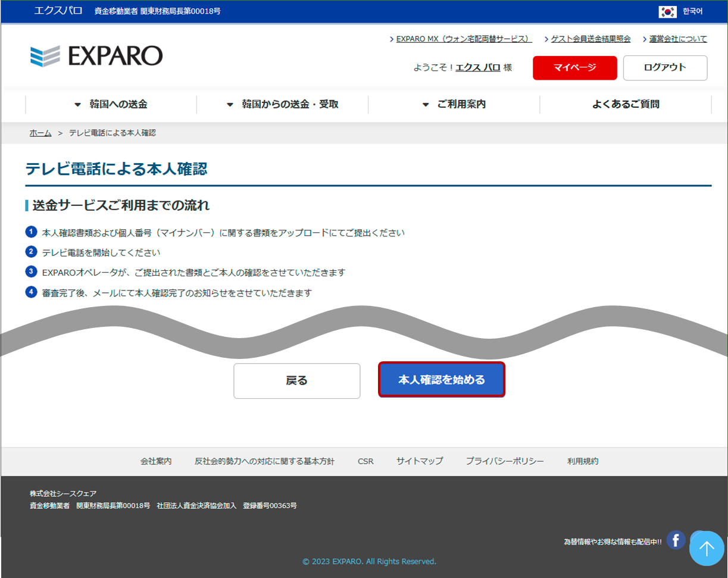
Task: Open the プライバシーポリシー footer link
Action: tap(505, 461)
